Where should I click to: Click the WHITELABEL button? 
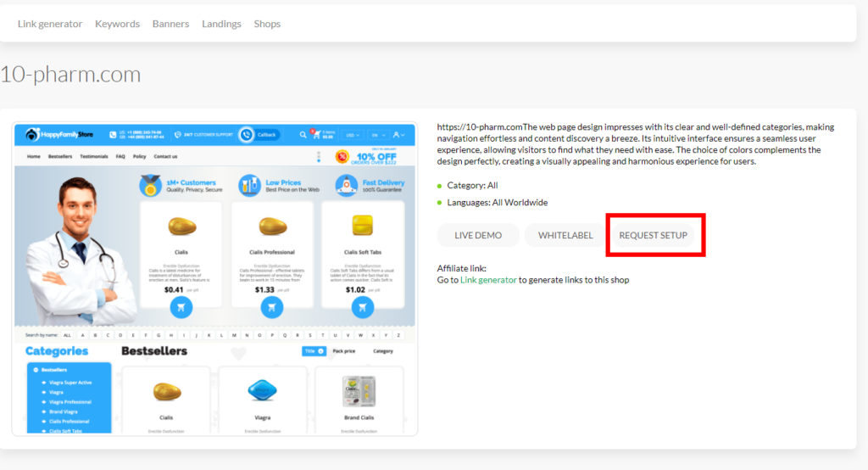(x=565, y=235)
